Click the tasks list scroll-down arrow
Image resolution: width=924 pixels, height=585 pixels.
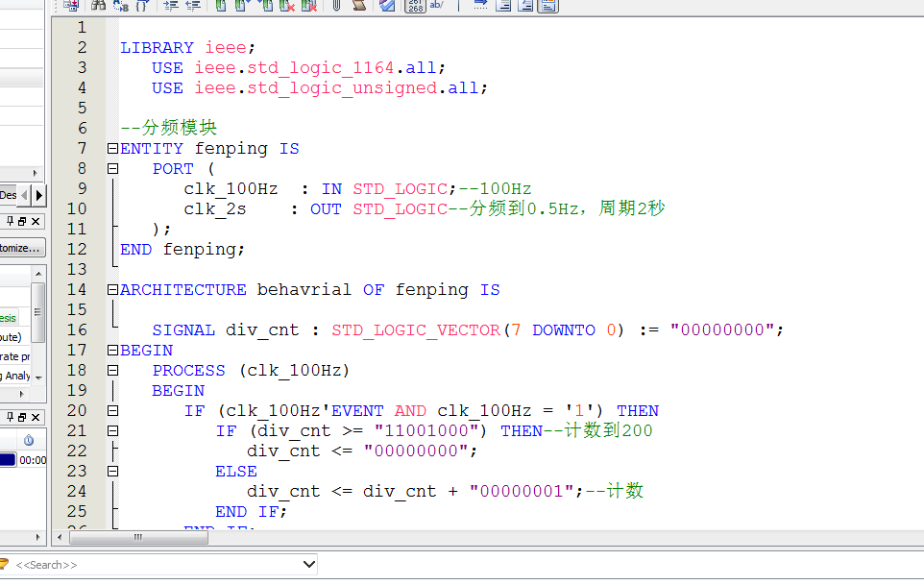pyautogui.click(x=38, y=378)
